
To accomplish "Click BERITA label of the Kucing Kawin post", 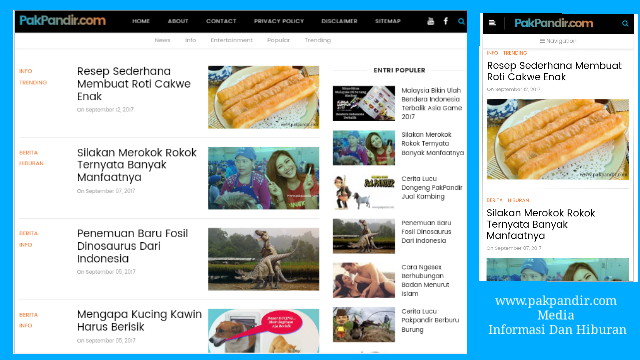I will coord(28,315).
